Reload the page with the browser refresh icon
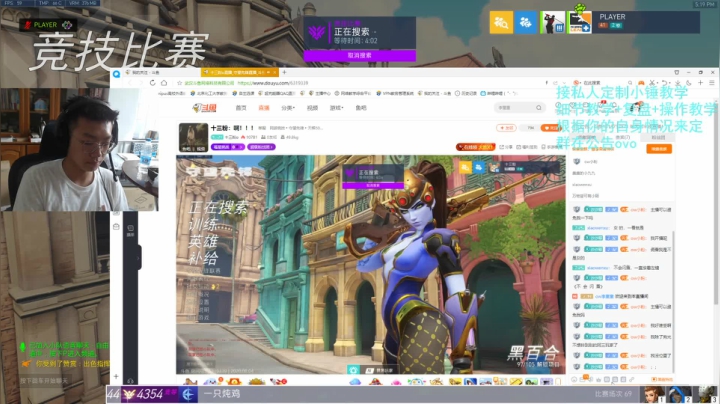 point(152,83)
